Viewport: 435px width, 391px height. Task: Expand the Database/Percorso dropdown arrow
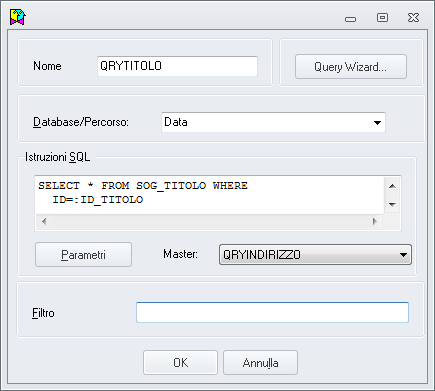tap(377, 123)
